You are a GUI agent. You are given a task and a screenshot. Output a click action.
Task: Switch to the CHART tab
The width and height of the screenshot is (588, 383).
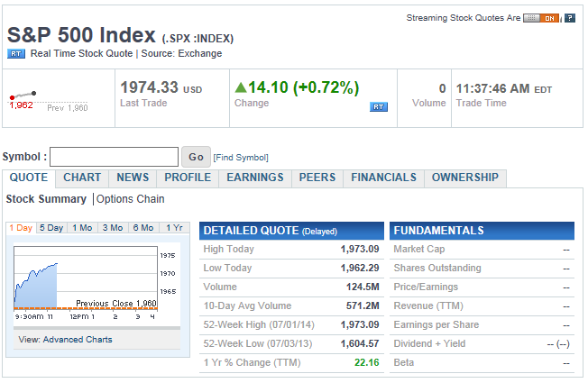(82, 178)
